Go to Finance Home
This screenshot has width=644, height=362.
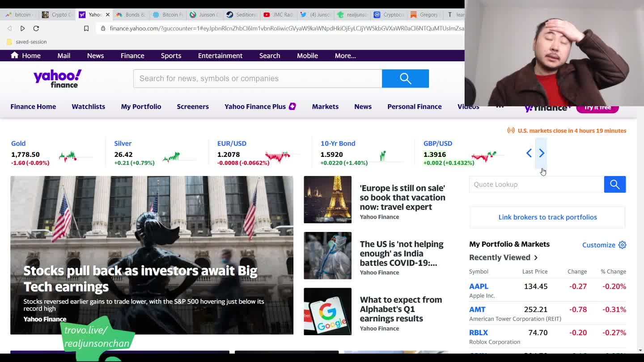pos(33,106)
